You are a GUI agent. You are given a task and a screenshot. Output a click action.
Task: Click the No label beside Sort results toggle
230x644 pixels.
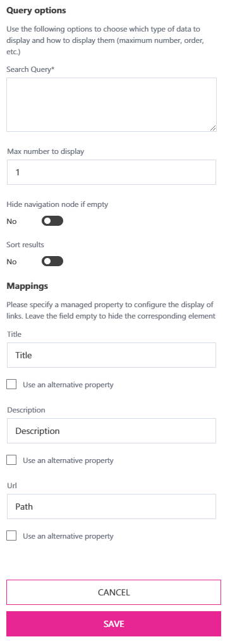coord(11,262)
